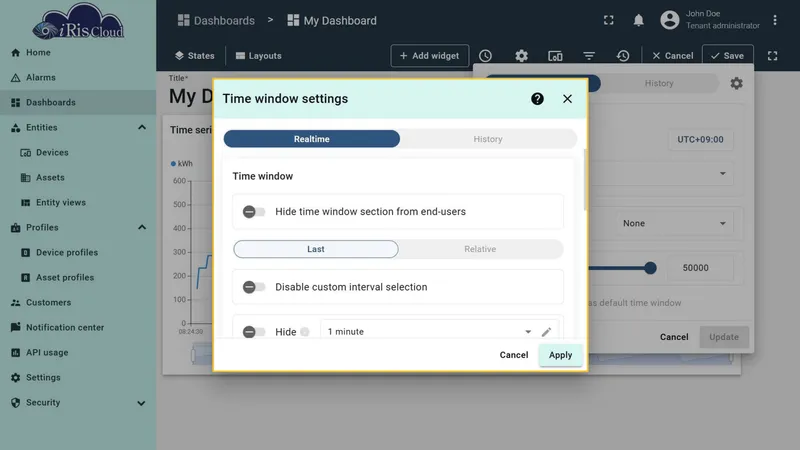Viewport: 800px width, 450px height.
Task: Open John Doe user profile avatar
Action: (x=669, y=20)
